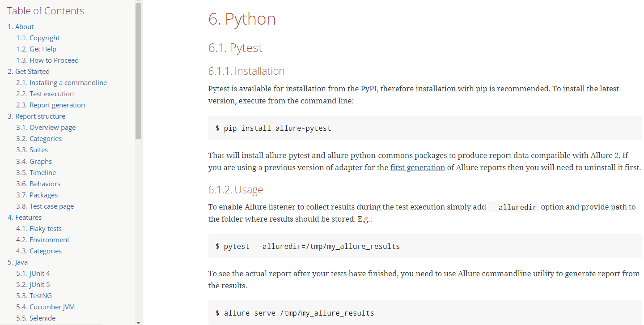Navigate to '3.8. Test case page'
This screenshot has width=644, height=325.
(x=45, y=206)
